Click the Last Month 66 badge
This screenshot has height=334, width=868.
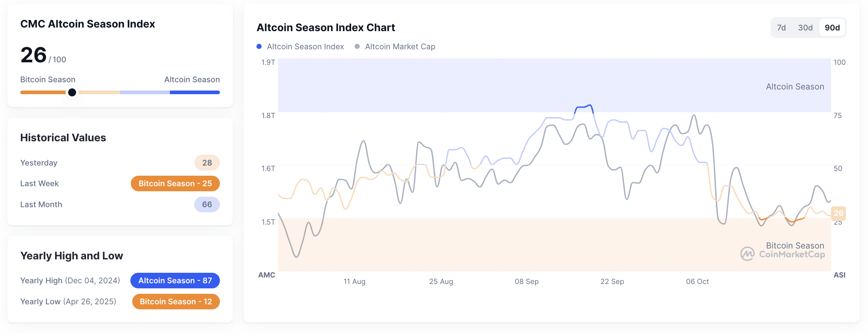[x=207, y=205]
